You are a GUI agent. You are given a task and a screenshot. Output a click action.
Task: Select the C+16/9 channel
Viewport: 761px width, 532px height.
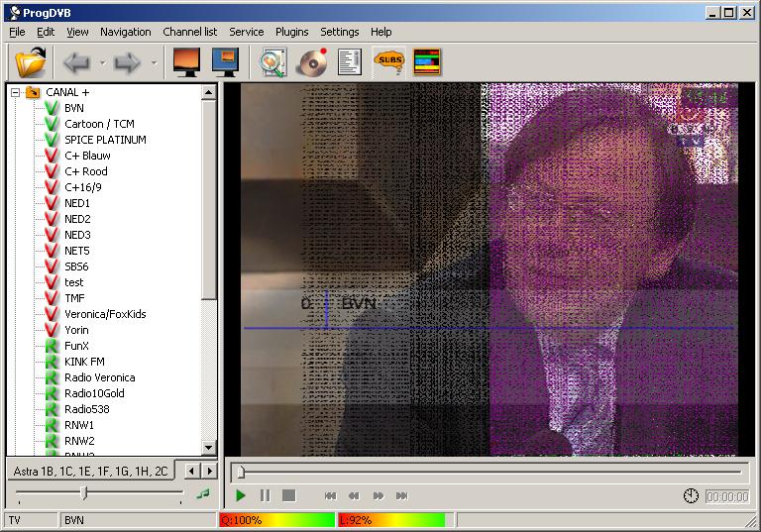pyautogui.click(x=83, y=187)
